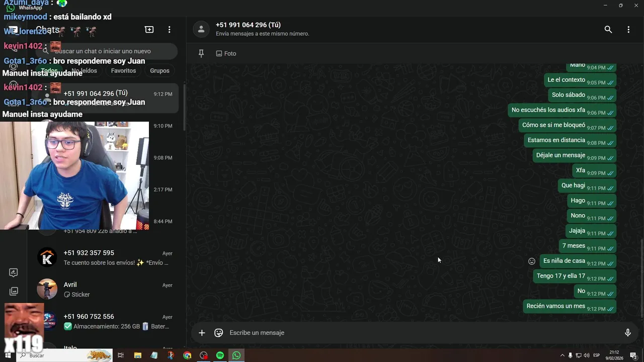Click the pin icon on the pinned message bar
The width and height of the screenshot is (644, 362).
201,53
